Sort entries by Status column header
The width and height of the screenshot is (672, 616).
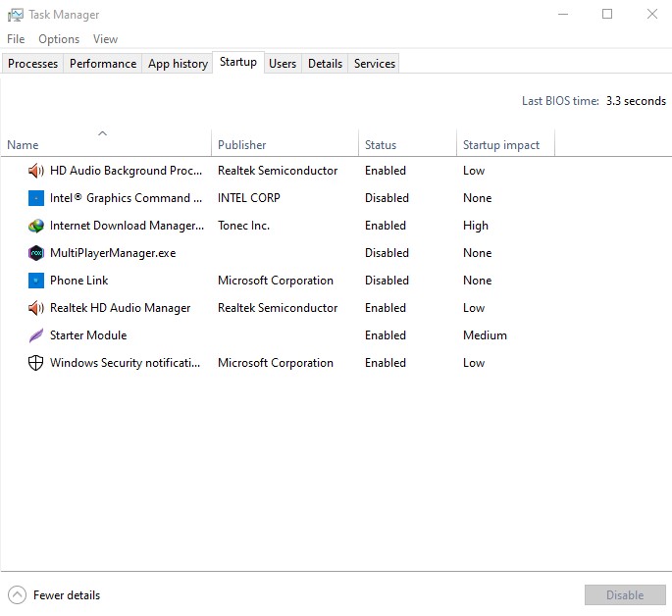tap(381, 145)
